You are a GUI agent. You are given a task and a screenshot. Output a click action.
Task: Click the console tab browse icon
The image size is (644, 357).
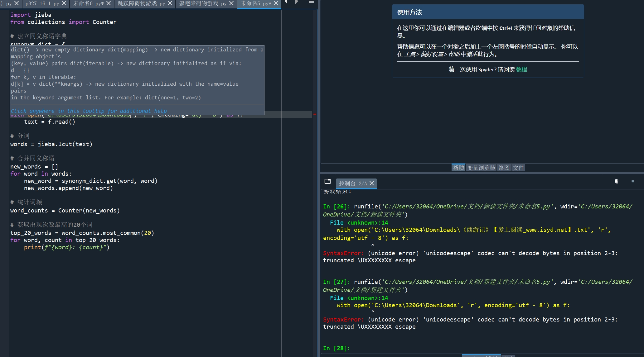(x=327, y=181)
